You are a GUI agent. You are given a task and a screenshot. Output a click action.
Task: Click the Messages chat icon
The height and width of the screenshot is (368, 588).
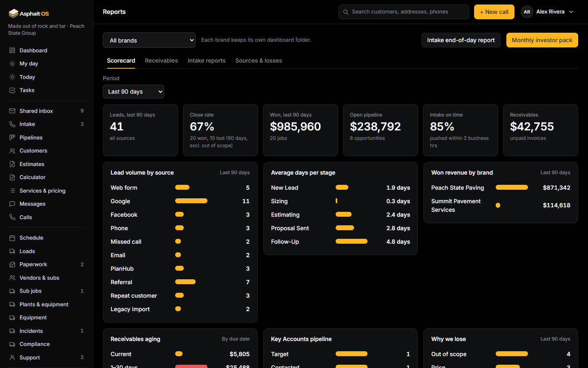pos(12,204)
